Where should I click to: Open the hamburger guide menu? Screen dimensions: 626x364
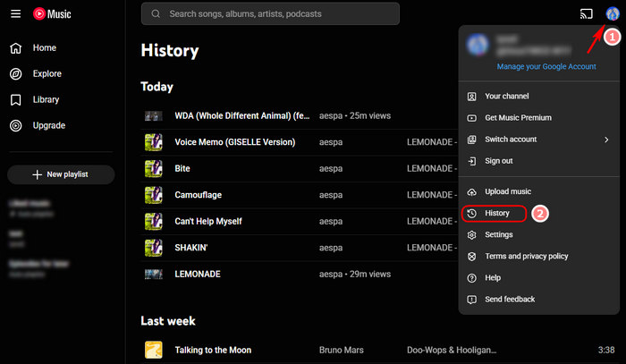[x=15, y=14]
